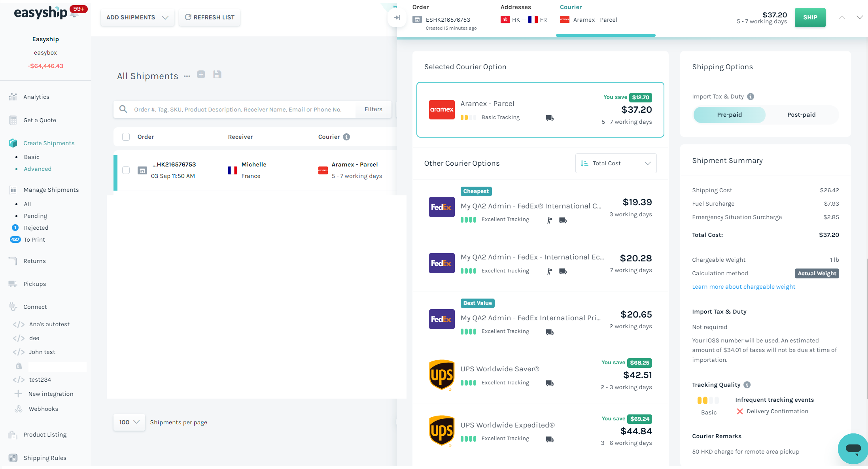868x469 pixels.
Task: Collapse the side panel with the arrow icon
Action: pyautogui.click(x=397, y=17)
